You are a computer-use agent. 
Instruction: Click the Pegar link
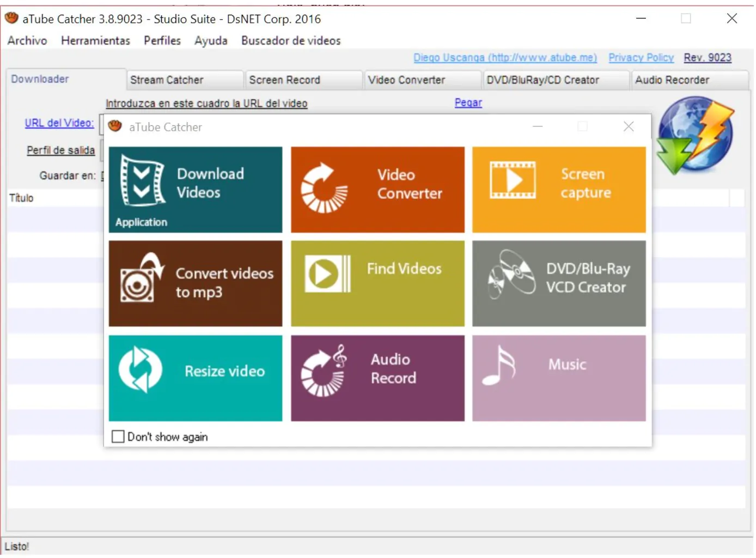(x=467, y=102)
